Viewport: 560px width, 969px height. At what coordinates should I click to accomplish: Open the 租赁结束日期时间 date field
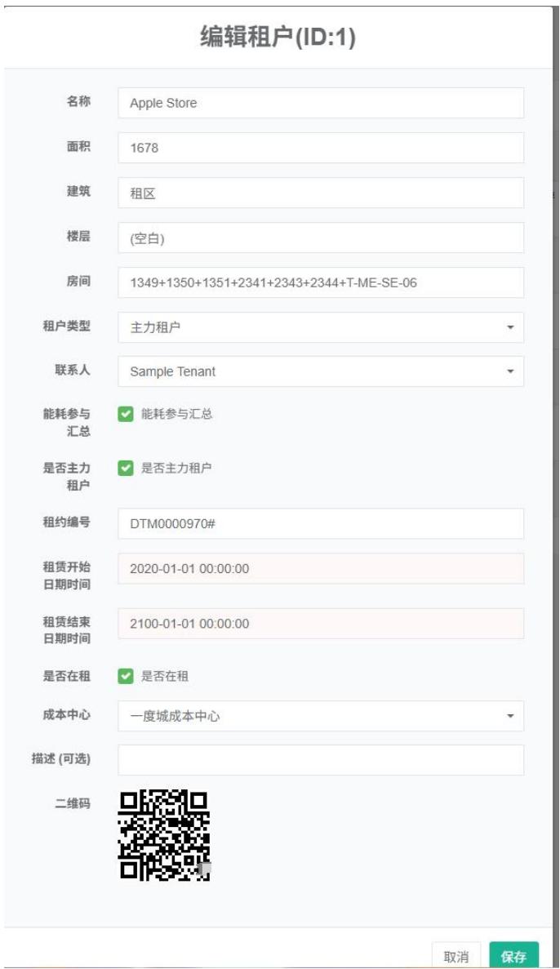coord(320,624)
